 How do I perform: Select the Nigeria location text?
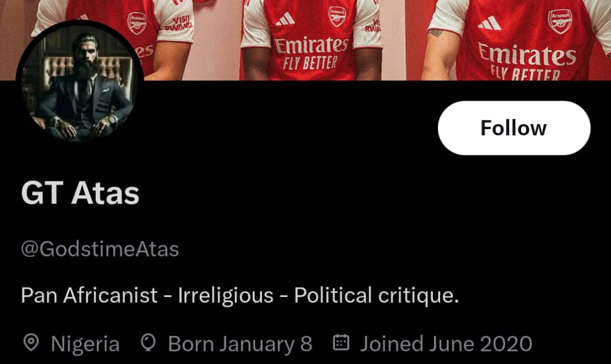point(85,344)
